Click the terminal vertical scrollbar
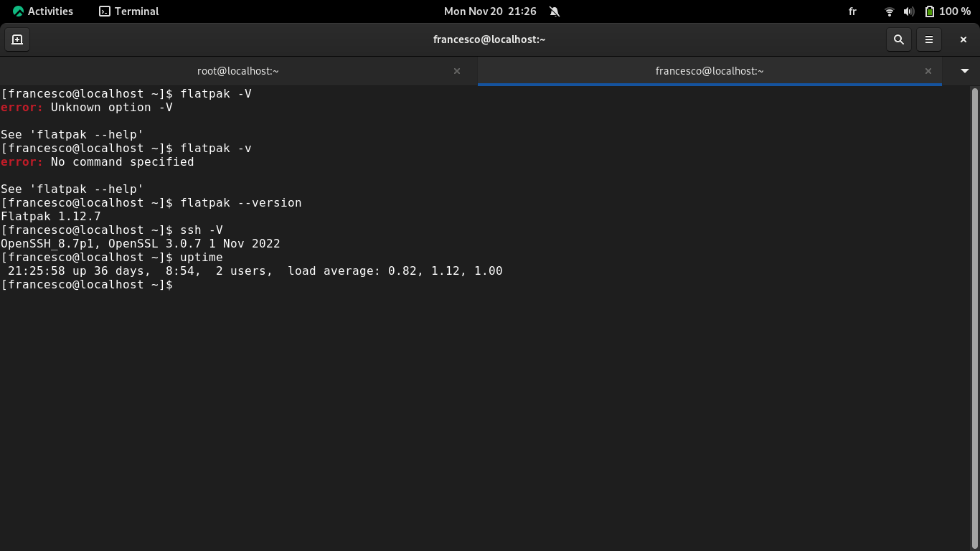This screenshot has width=980, height=551. [x=974, y=316]
